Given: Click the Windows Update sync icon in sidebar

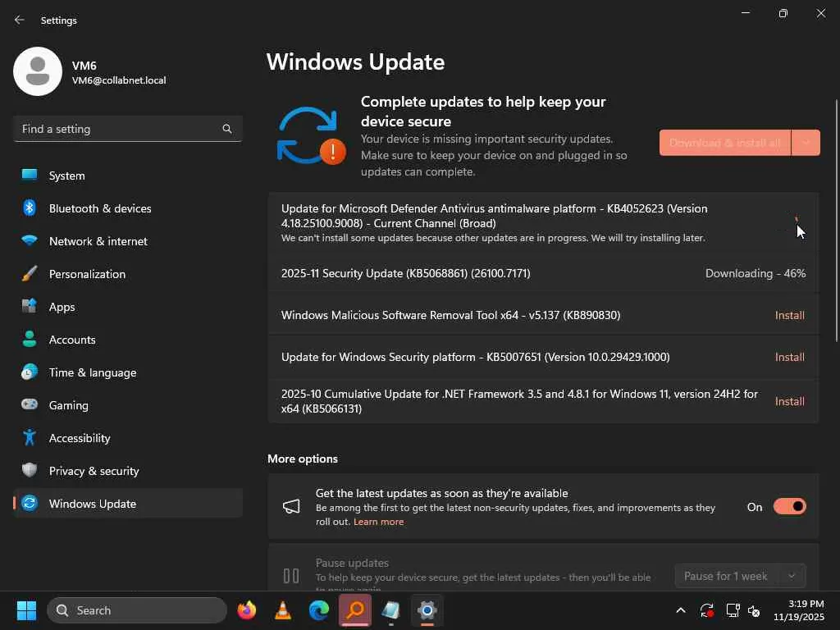Looking at the screenshot, I should coord(30,503).
